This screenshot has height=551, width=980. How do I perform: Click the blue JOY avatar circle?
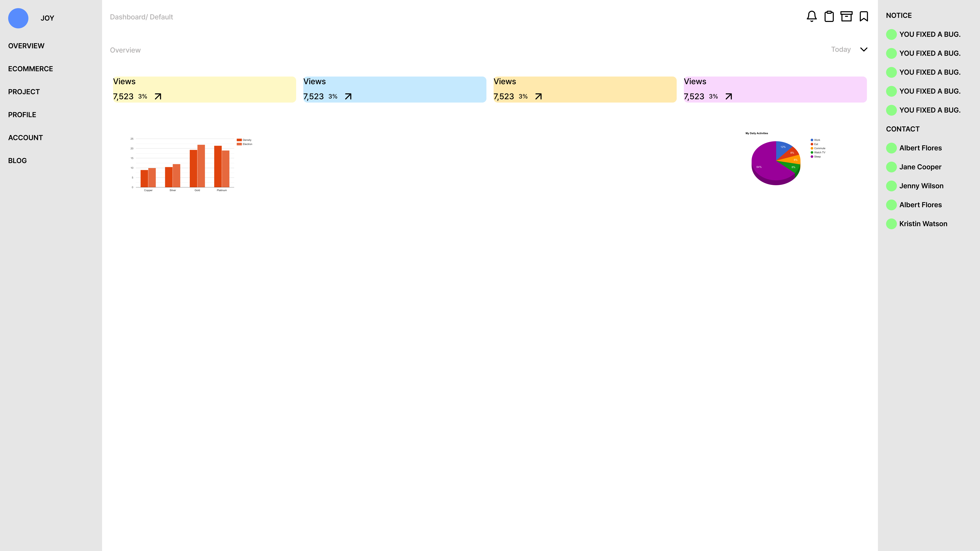click(18, 18)
